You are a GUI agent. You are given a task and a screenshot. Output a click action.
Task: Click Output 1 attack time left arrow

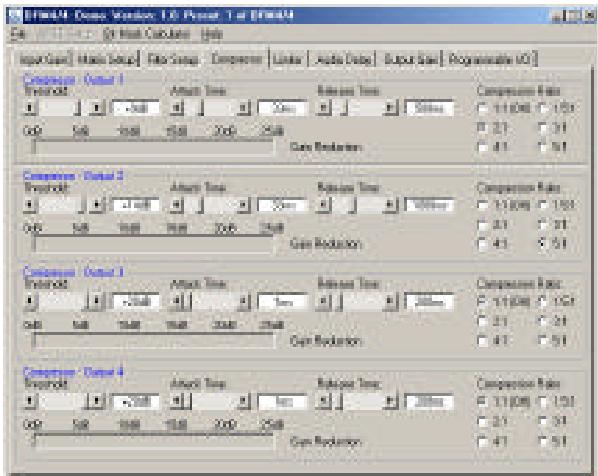pyautogui.click(x=177, y=108)
